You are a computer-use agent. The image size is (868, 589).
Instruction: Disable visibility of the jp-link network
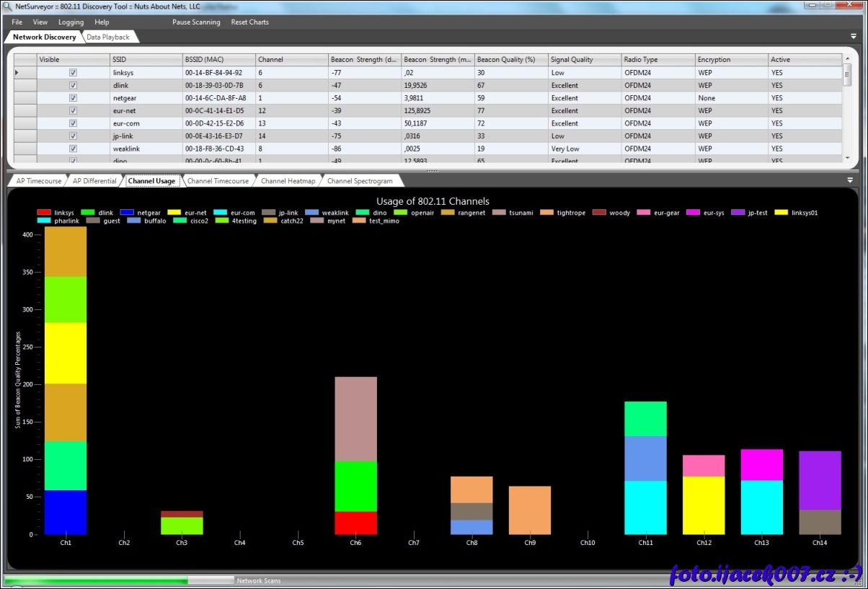(x=73, y=136)
